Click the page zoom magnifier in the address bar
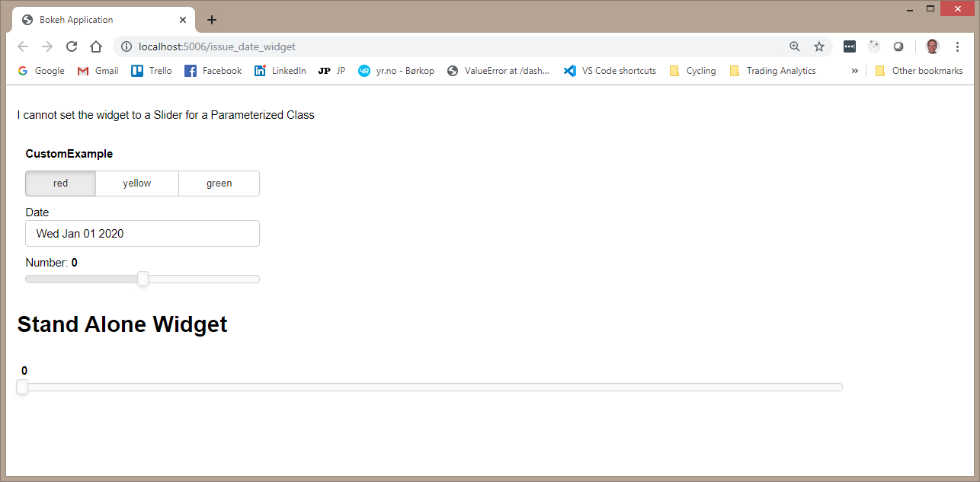This screenshot has height=482, width=980. [x=794, y=46]
